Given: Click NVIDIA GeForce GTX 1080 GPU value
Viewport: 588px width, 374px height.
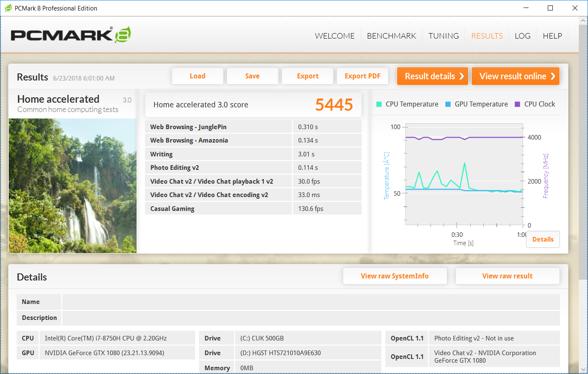Looking at the screenshot, I should pos(105,353).
